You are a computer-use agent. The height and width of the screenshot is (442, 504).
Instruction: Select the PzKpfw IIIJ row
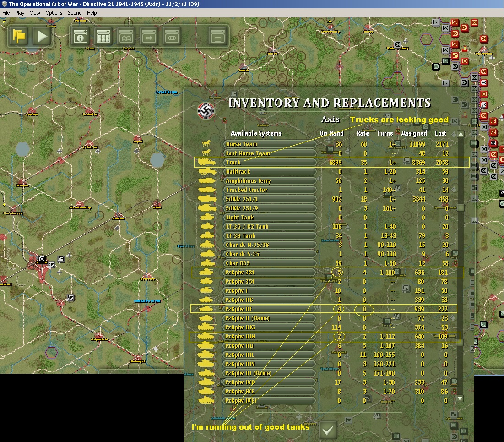pyautogui.click(x=269, y=345)
